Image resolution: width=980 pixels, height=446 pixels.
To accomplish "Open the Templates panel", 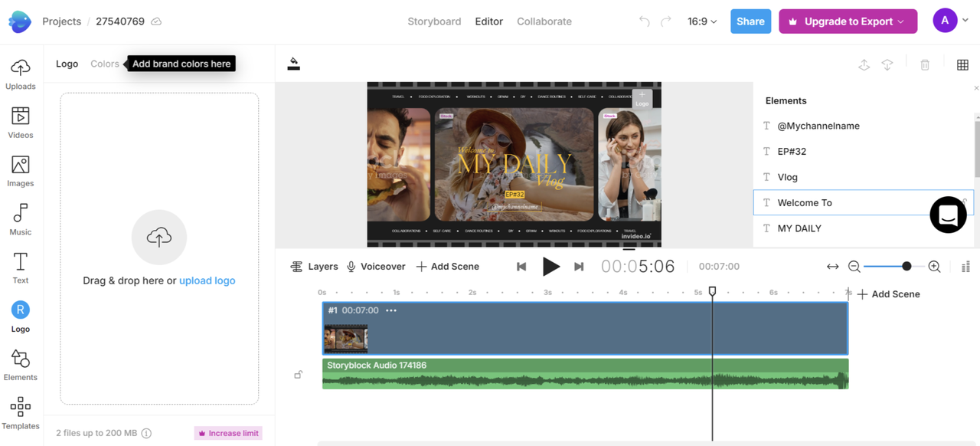I will point(21,414).
